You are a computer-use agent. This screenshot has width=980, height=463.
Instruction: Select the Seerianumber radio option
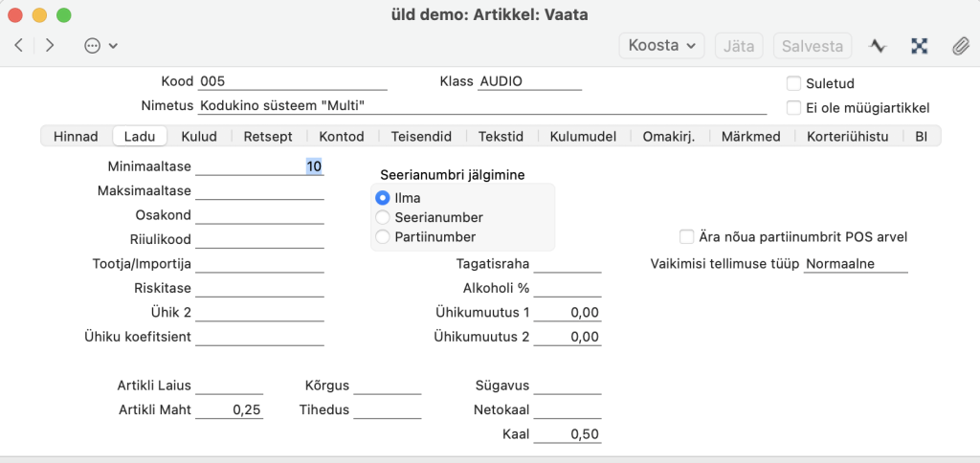coord(383,217)
